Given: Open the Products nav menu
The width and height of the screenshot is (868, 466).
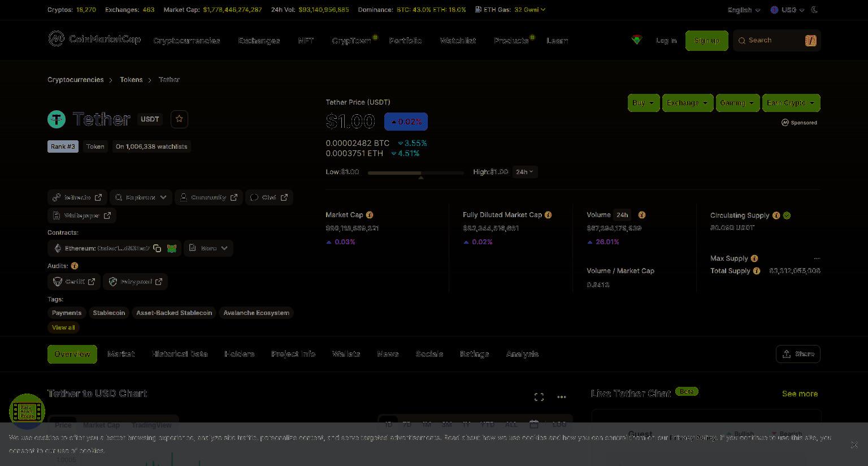Looking at the screenshot, I should (511, 41).
